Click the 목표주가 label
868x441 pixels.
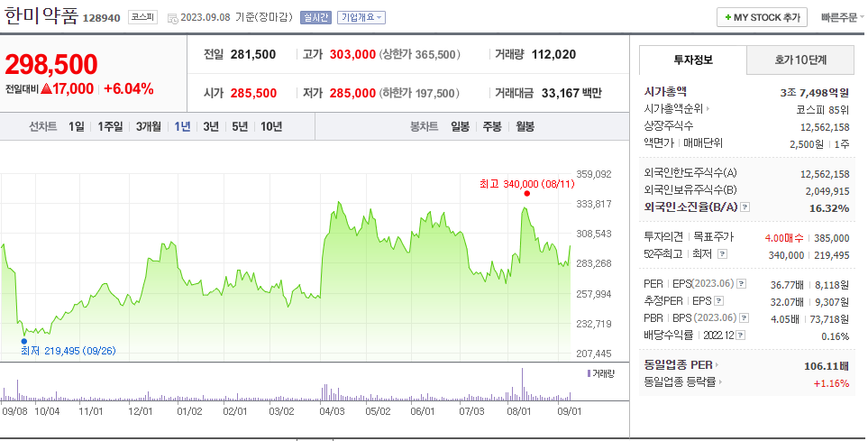714,237
